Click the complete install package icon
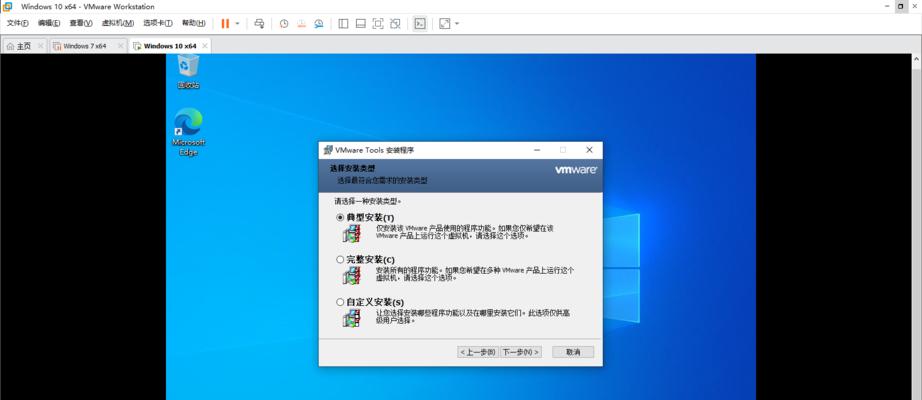Image resolution: width=922 pixels, height=400 pixels. pyautogui.click(x=352, y=275)
